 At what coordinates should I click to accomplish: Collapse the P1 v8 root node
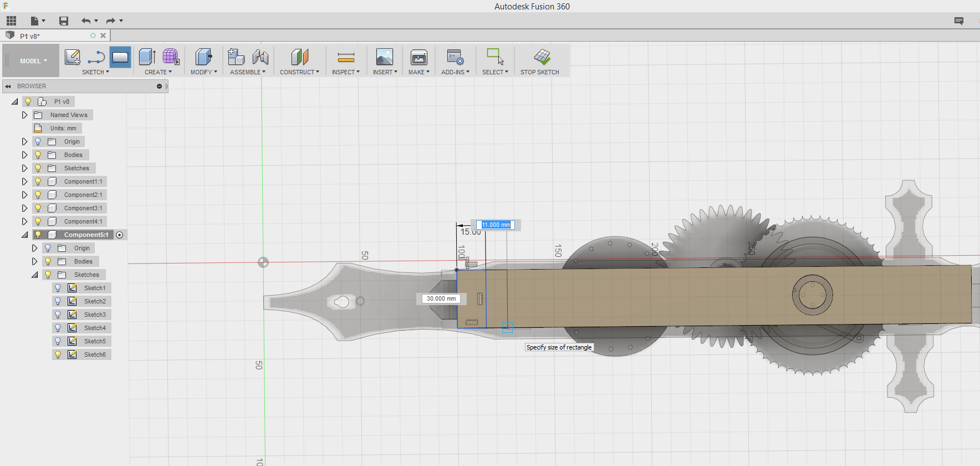14,102
